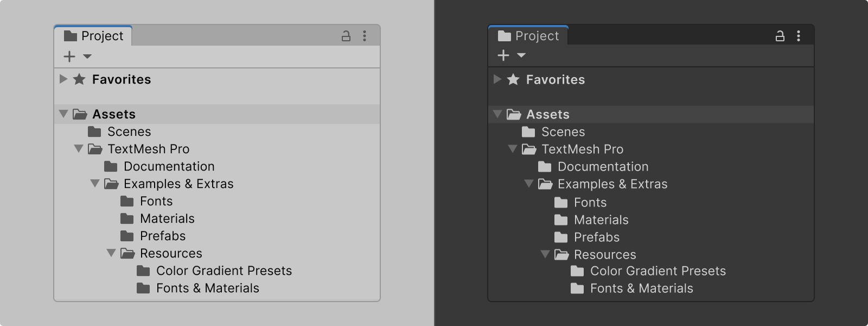Click the plus create button in light panel
Screen dimensions: 868x326
point(69,56)
